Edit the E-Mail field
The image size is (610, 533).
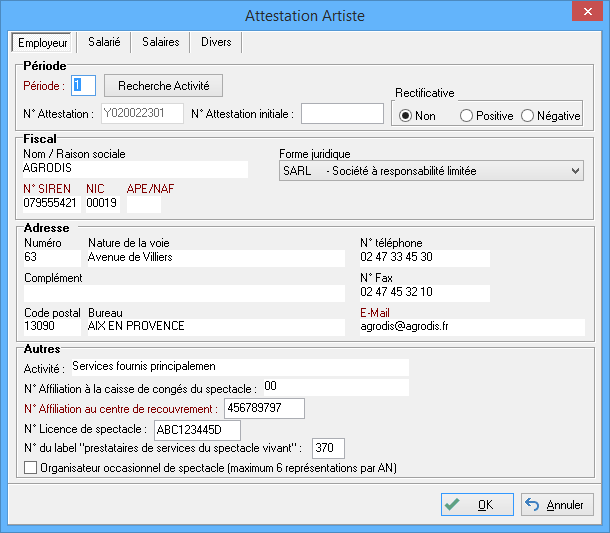(472, 327)
